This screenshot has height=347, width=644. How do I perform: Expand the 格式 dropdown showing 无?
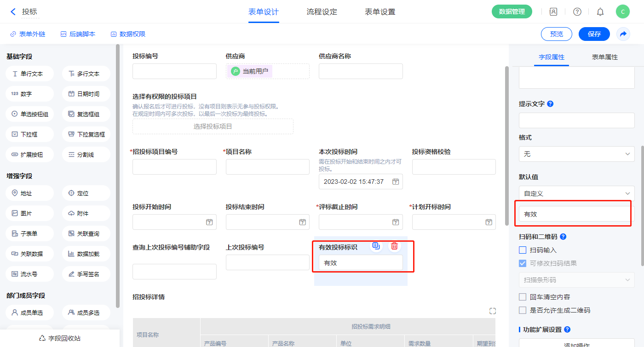pos(576,154)
